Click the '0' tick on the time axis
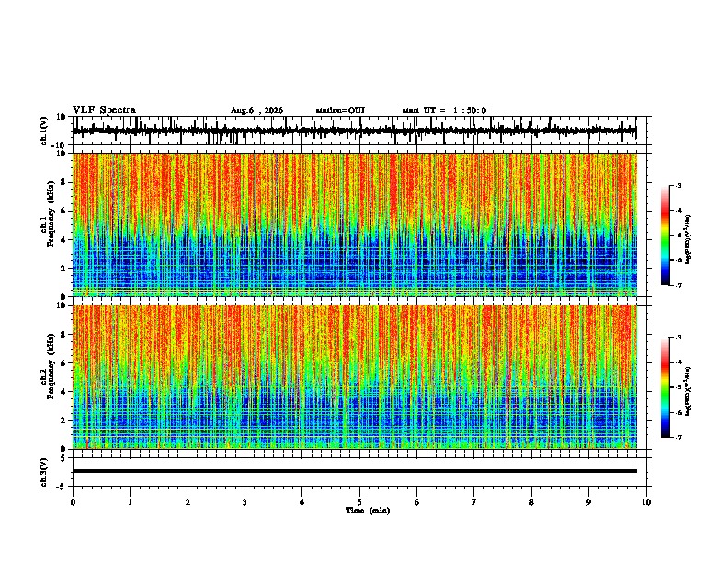The image size is (728, 563). [73, 502]
